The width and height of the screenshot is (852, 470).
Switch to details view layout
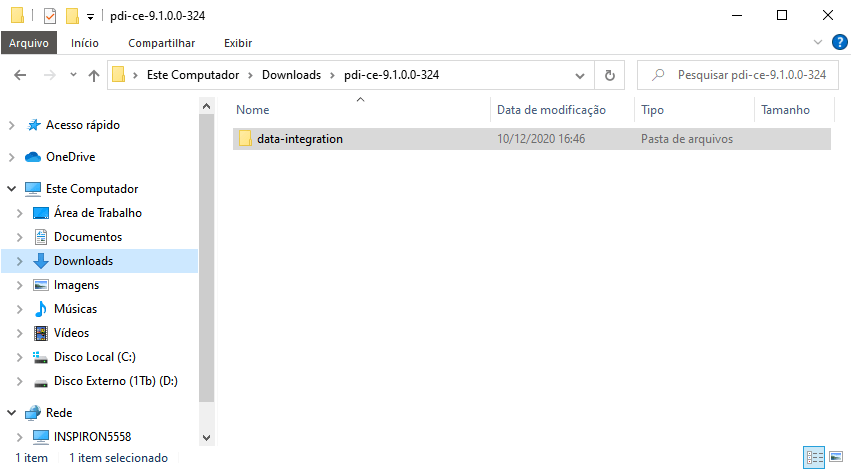tap(814, 457)
